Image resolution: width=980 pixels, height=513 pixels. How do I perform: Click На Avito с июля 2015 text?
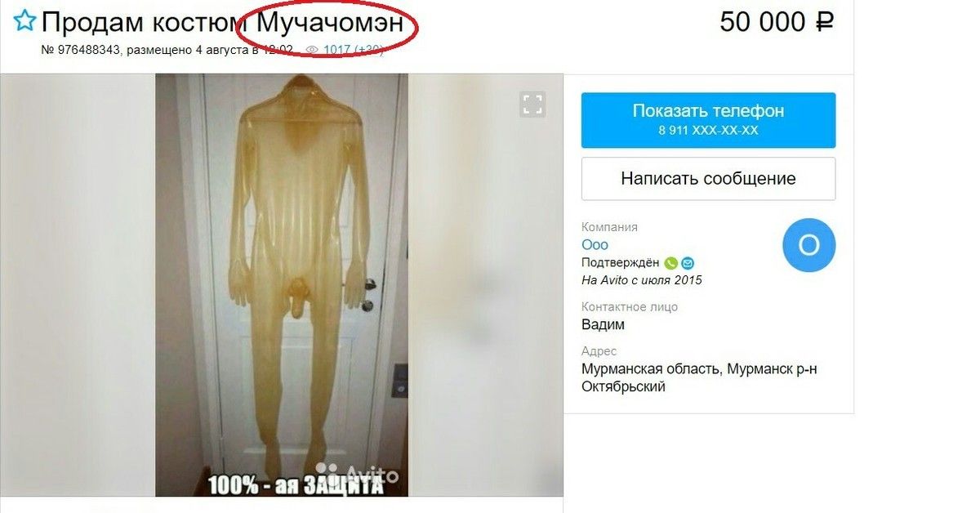click(641, 280)
